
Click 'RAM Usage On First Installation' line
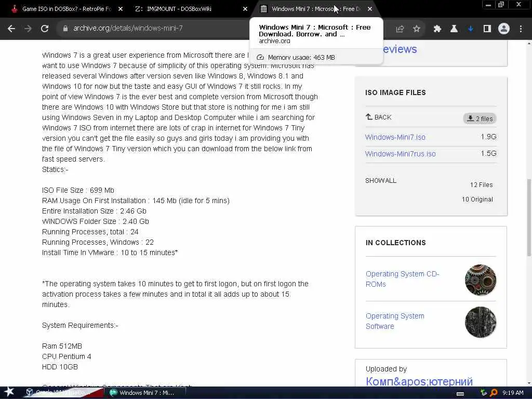pyautogui.click(x=136, y=201)
